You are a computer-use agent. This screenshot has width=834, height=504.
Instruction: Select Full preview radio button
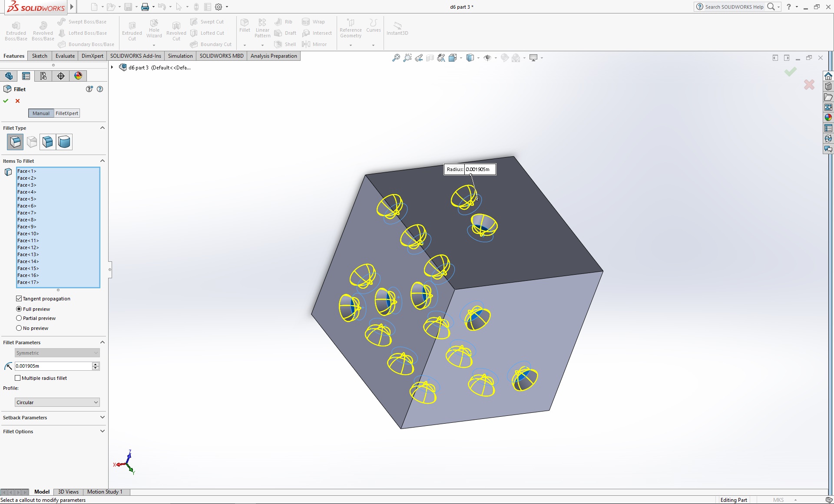19,308
